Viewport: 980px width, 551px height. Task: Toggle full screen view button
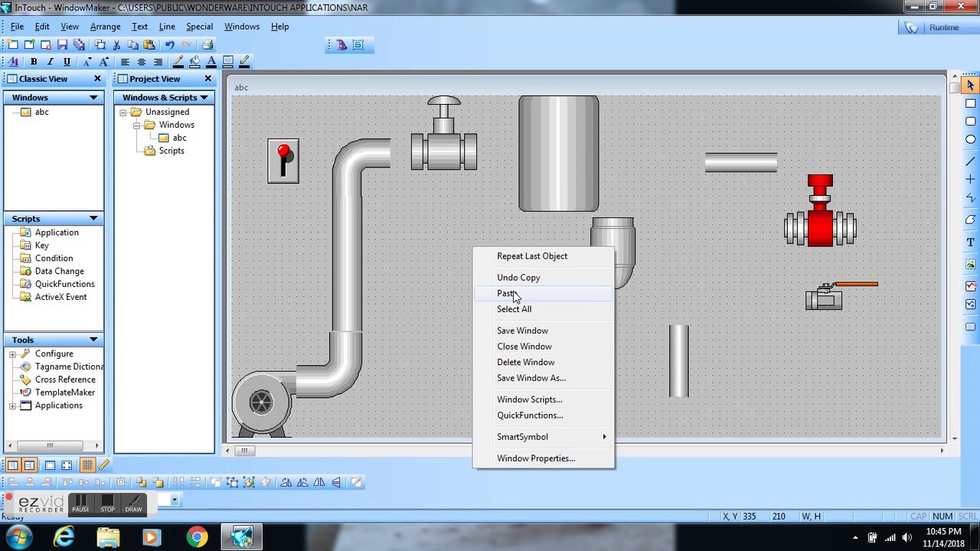click(x=67, y=465)
